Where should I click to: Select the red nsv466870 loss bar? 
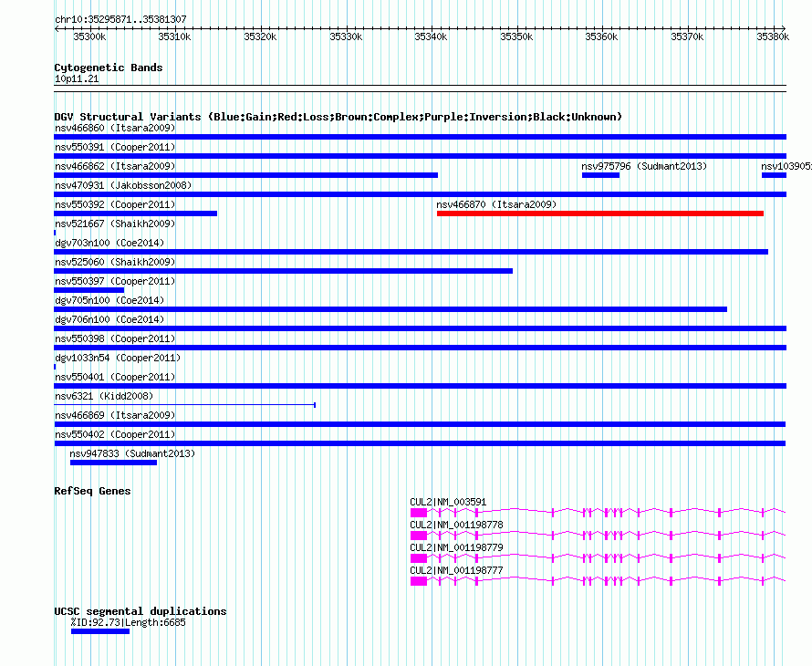pos(600,213)
